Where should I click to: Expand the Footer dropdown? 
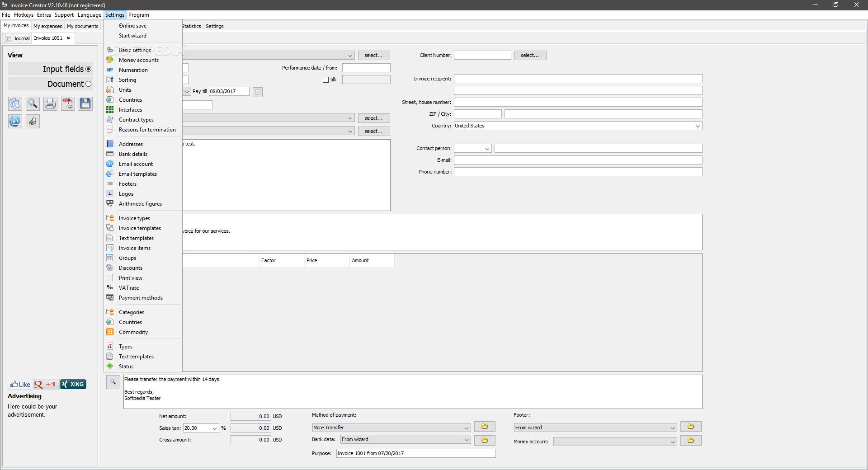click(673, 428)
